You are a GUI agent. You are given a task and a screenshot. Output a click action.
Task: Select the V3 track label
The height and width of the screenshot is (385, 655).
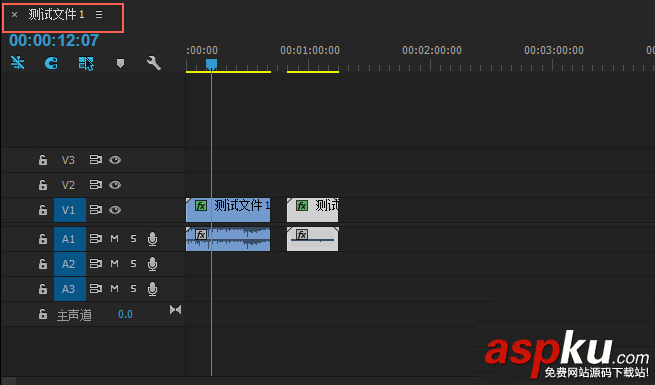click(x=68, y=160)
